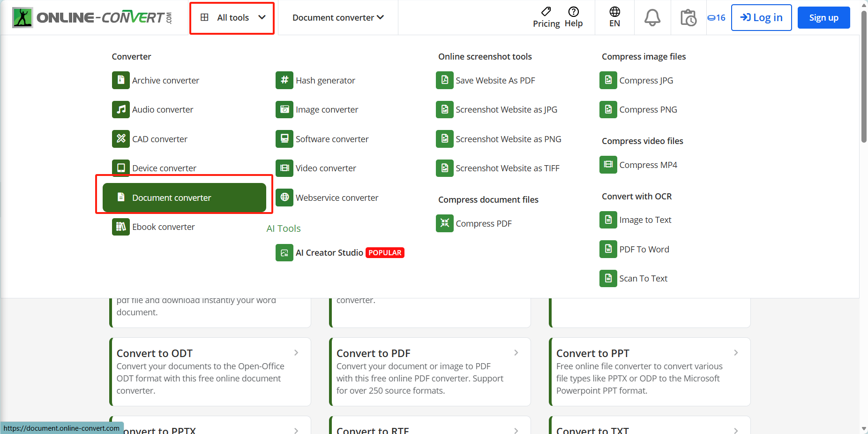This screenshot has width=868, height=434.
Task: Click the 'Convert with OCR' heading
Action: (x=636, y=196)
